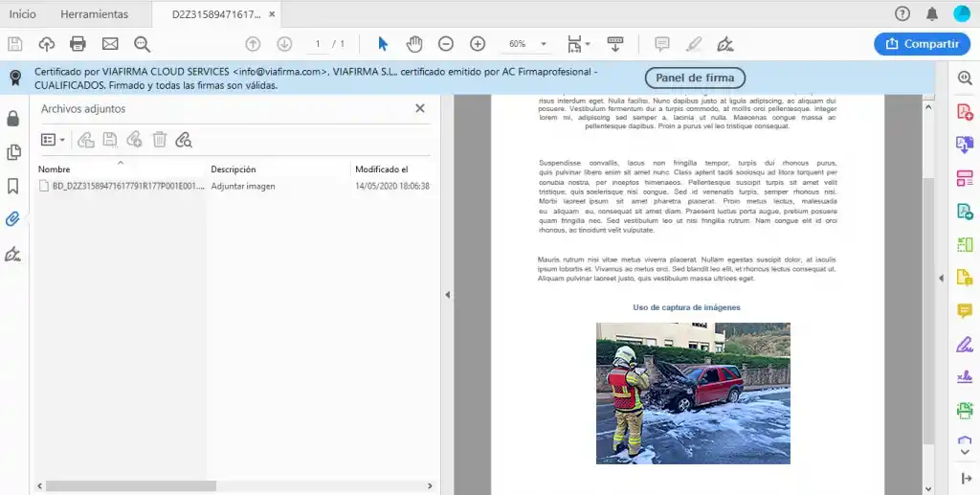This screenshot has height=495, width=980.
Task: Click the Zoom out minus icon
Action: tap(446, 44)
